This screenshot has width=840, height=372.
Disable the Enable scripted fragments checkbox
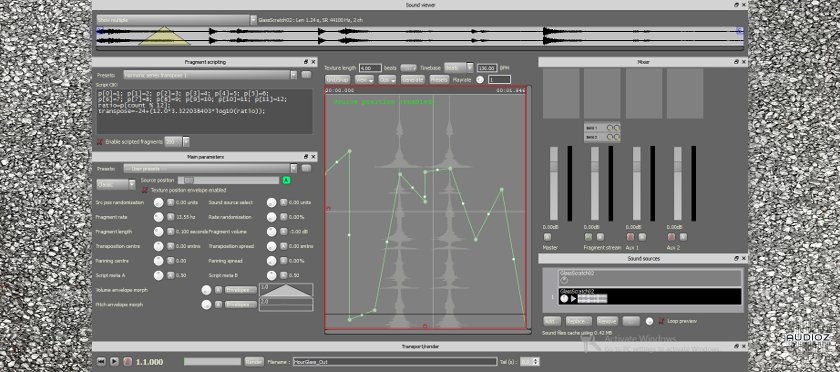[x=100, y=142]
